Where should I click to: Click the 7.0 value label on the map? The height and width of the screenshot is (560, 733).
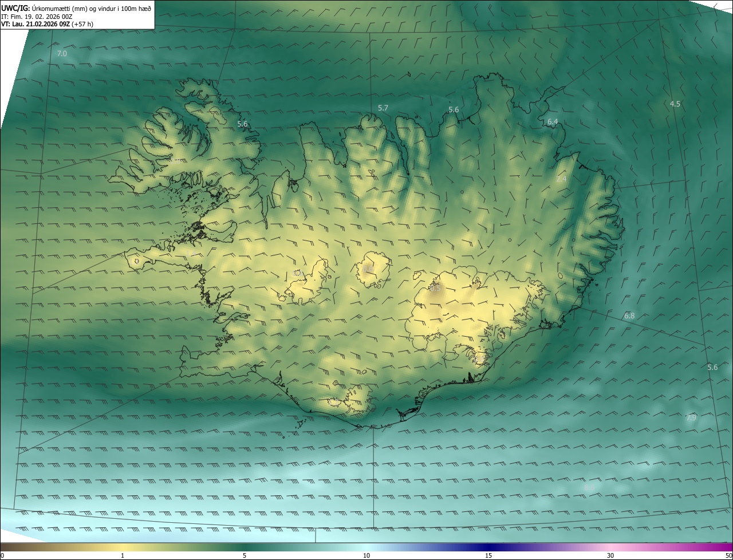coord(62,53)
